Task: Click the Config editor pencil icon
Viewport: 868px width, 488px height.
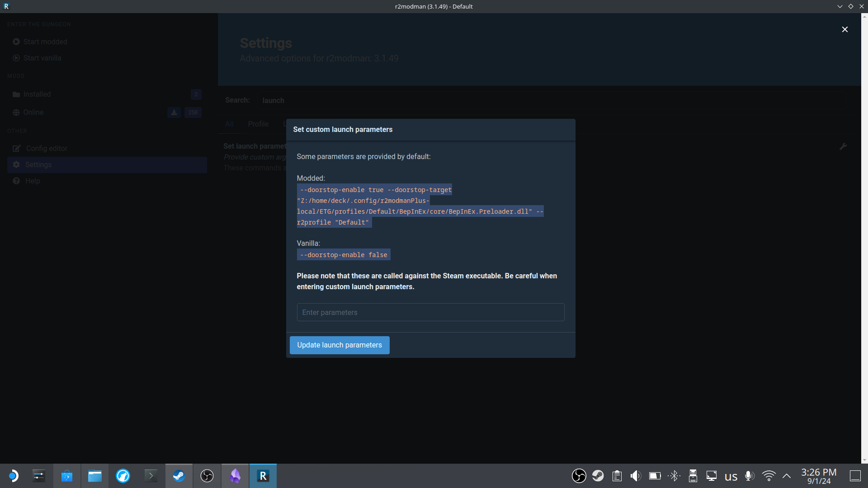Action: coord(17,148)
